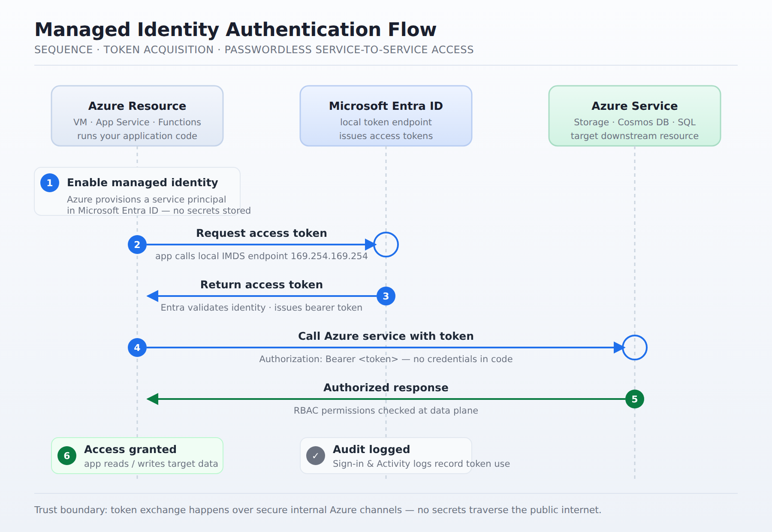Click the green step 6 circle badge
This screenshot has height=532, width=772.
coord(67,456)
